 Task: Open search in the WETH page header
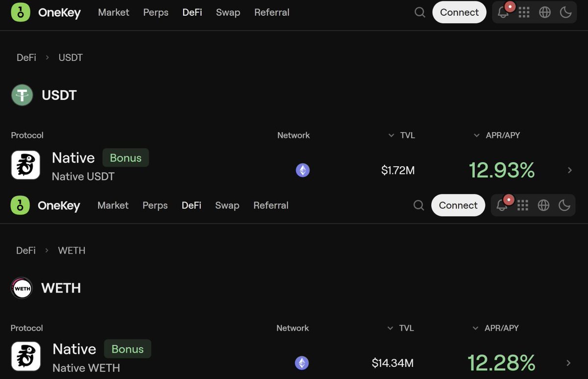419,205
